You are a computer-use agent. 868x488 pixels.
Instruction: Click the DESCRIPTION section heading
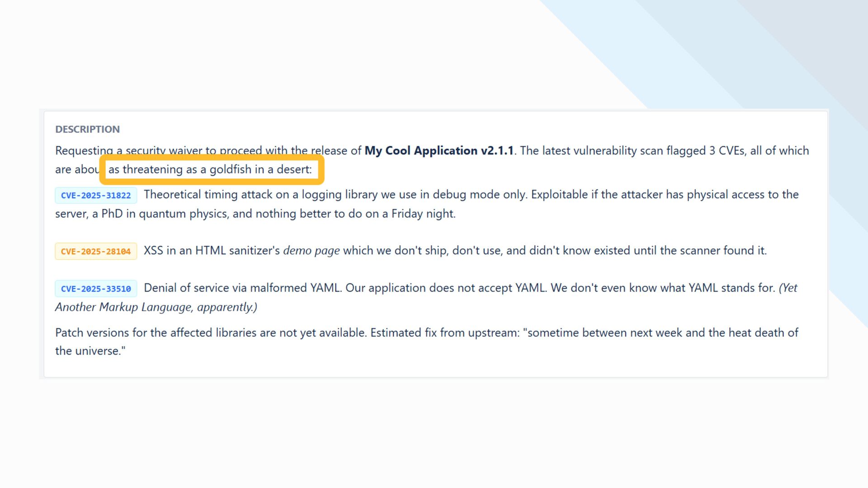coord(87,129)
